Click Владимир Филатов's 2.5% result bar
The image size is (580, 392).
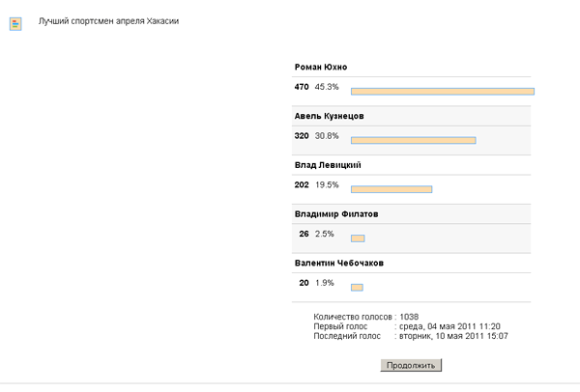point(357,238)
